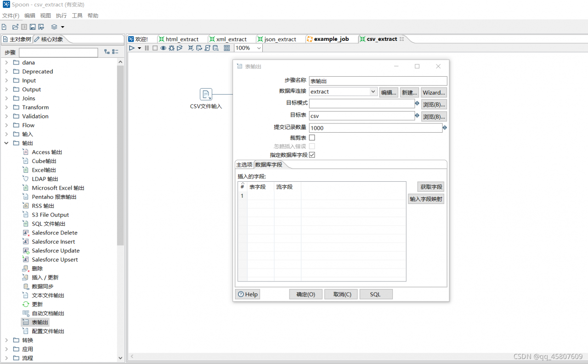Open the 数据库连接 dropdown

click(373, 91)
